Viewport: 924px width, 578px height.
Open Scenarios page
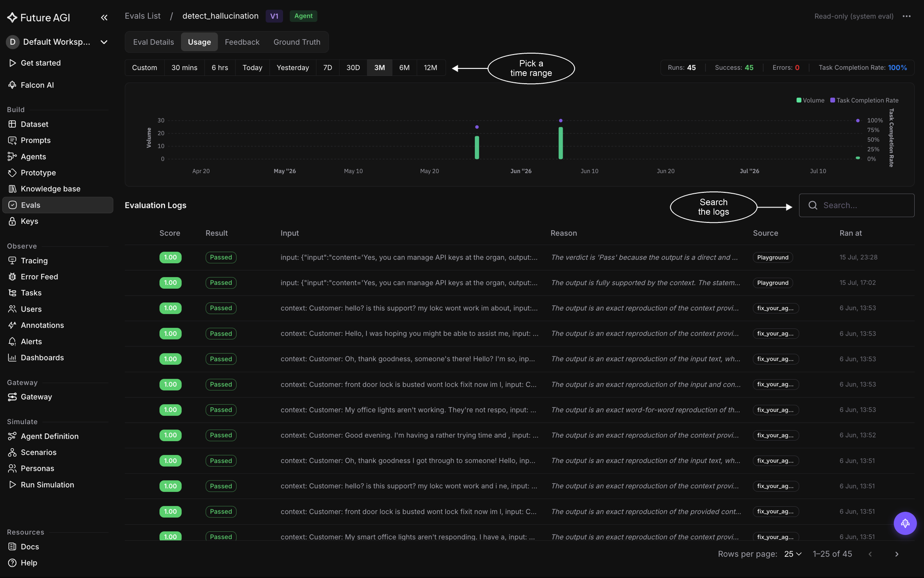(58, 452)
